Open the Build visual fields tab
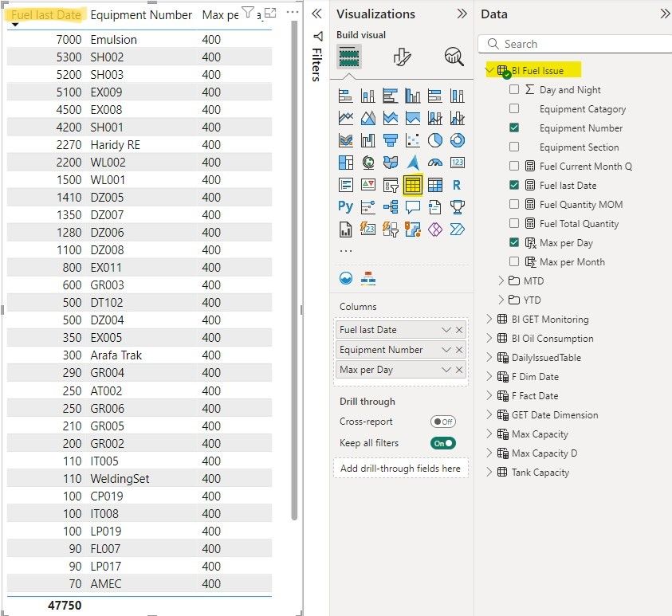672x616 pixels. 349,57
